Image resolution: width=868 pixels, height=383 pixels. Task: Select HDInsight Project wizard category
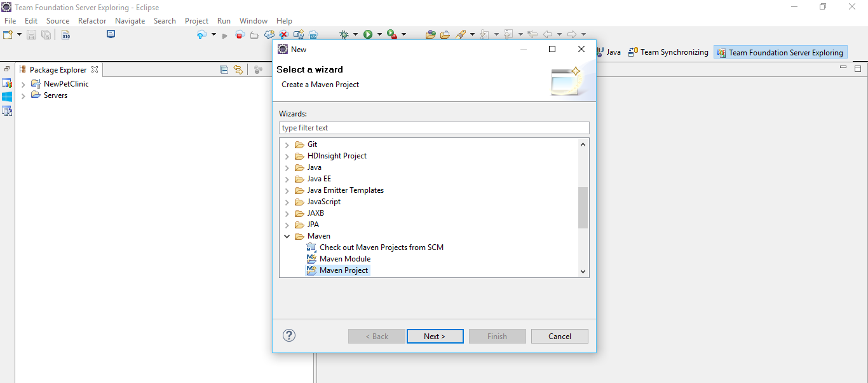click(x=337, y=156)
